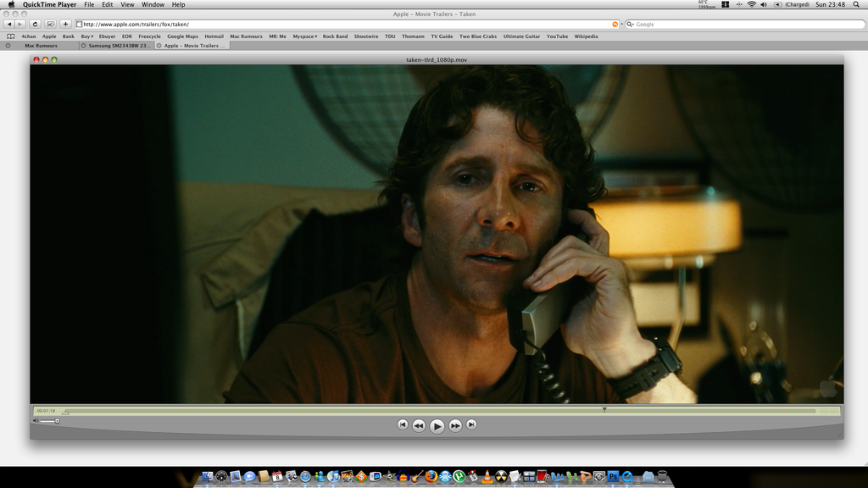Open the RSS feed orange button
Image resolution: width=868 pixels, height=488 pixels.
(615, 25)
